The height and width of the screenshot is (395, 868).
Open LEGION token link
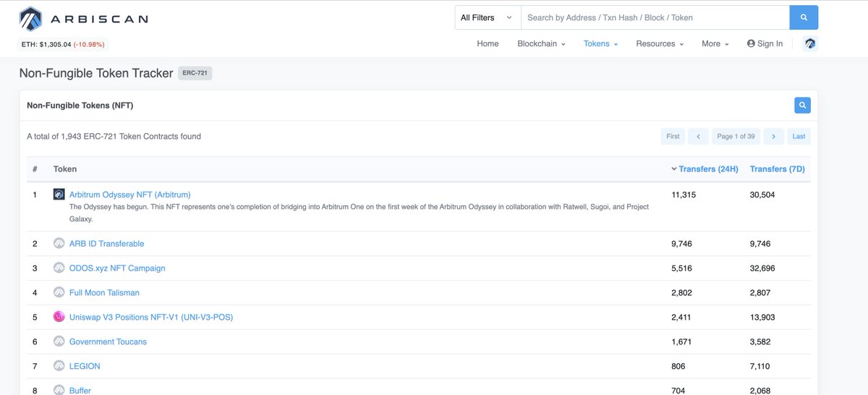coord(85,367)
